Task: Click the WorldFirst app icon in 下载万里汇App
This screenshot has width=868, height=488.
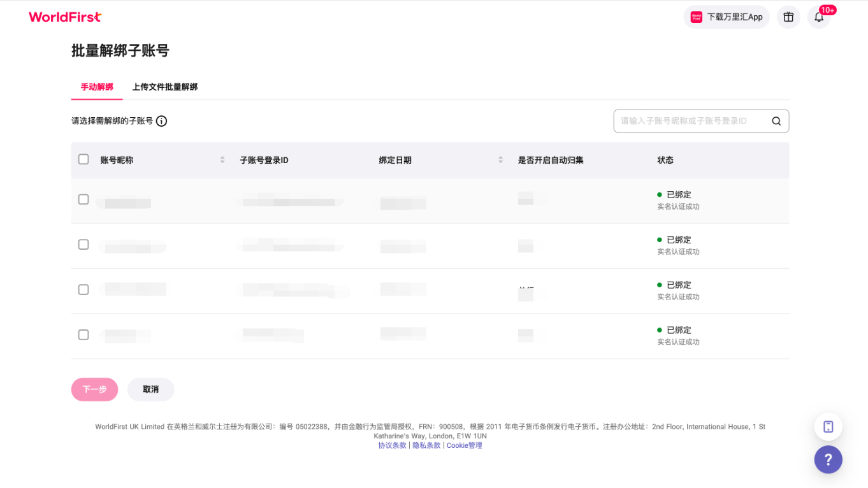Action: pyautogui.click(x=697, y=17)
